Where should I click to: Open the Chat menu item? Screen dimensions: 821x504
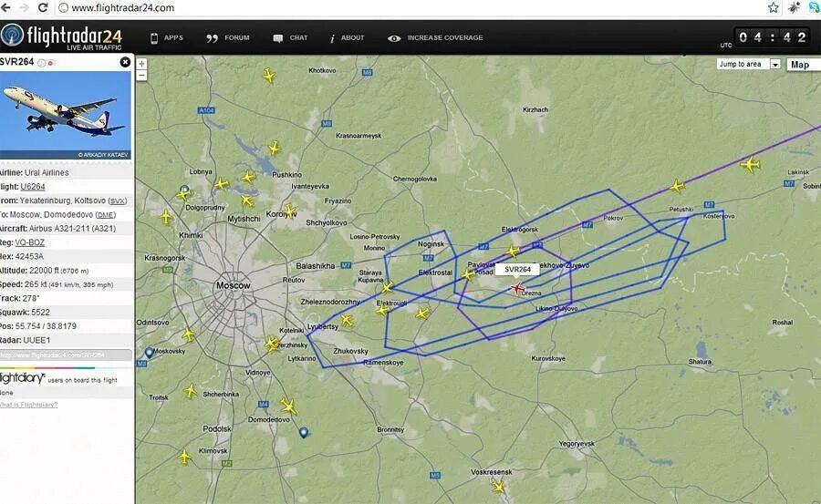point(291,37)
